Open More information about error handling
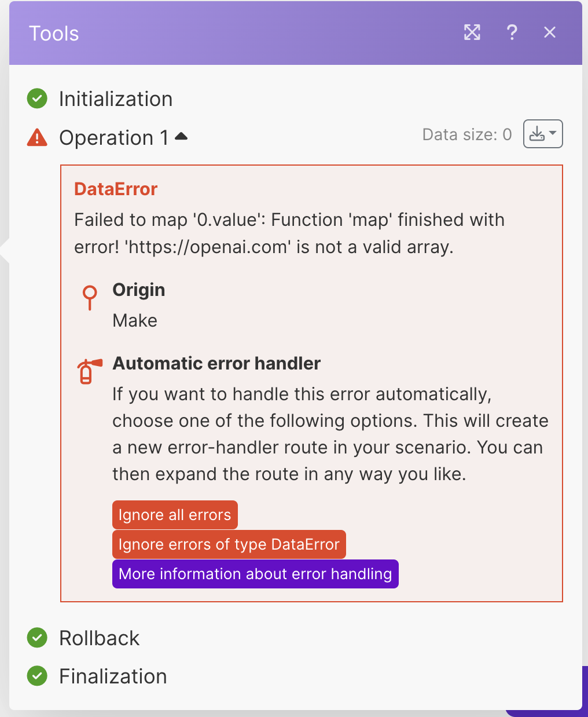The image size is (588, 717). 255,574
